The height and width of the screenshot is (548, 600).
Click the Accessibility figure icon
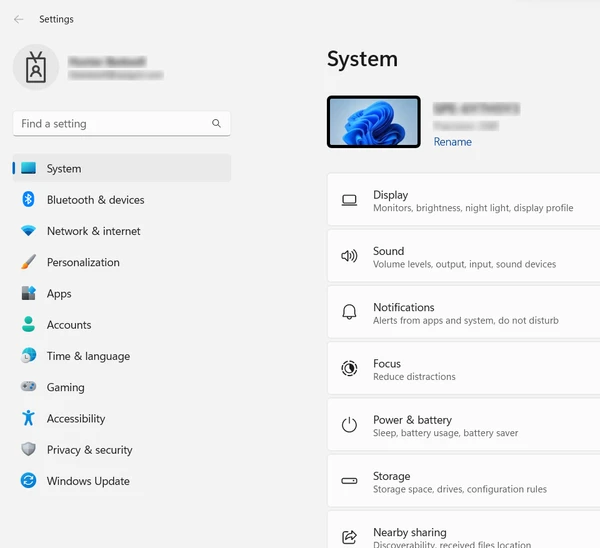click(x=28, y=419)
